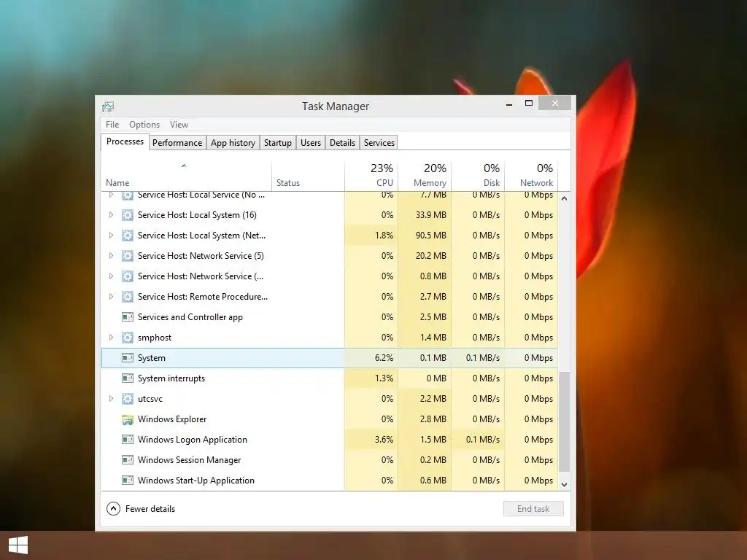Image resolution: width=747 pixels, height=560 pixels.
Task: Sort by the Network column header
Action: [531, 176]
